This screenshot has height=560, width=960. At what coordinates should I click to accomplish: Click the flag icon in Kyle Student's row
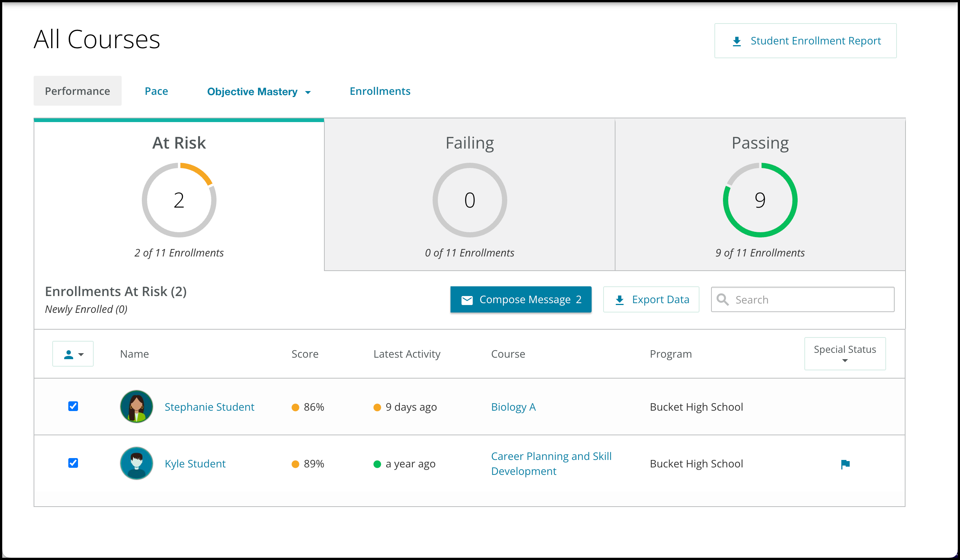[x=845, y=464]
